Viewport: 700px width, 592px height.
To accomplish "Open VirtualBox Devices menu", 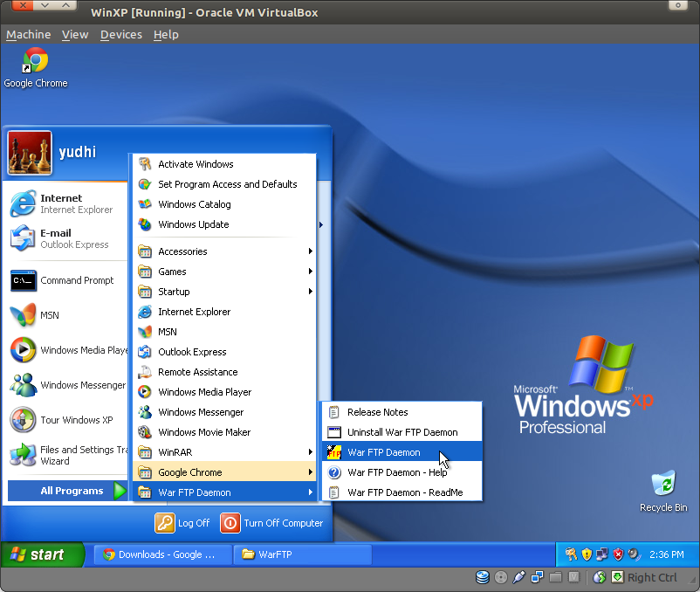I will tap(121, 34).
